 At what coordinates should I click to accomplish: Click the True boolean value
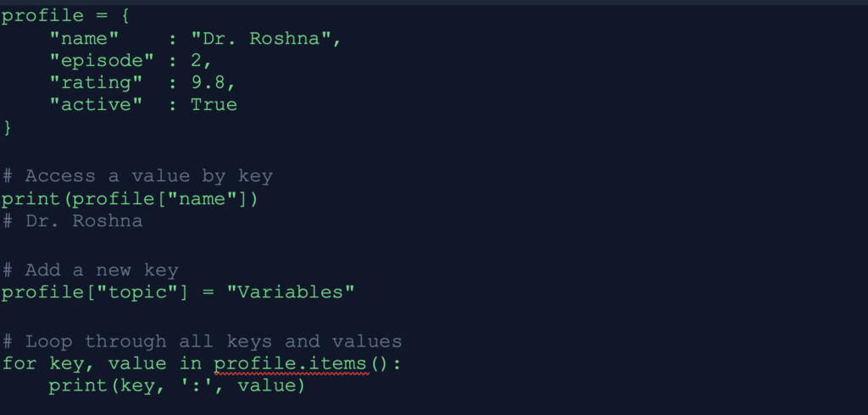point(214,105)
